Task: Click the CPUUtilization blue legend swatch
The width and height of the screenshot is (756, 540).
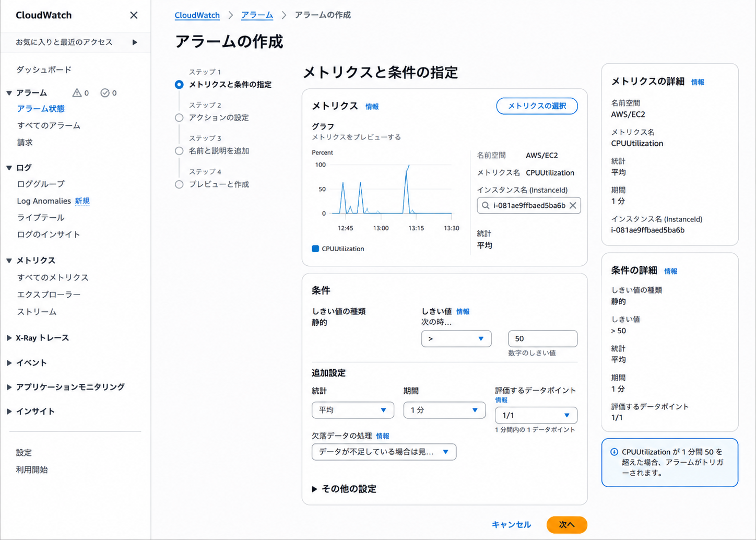Action: coord(315,249)
